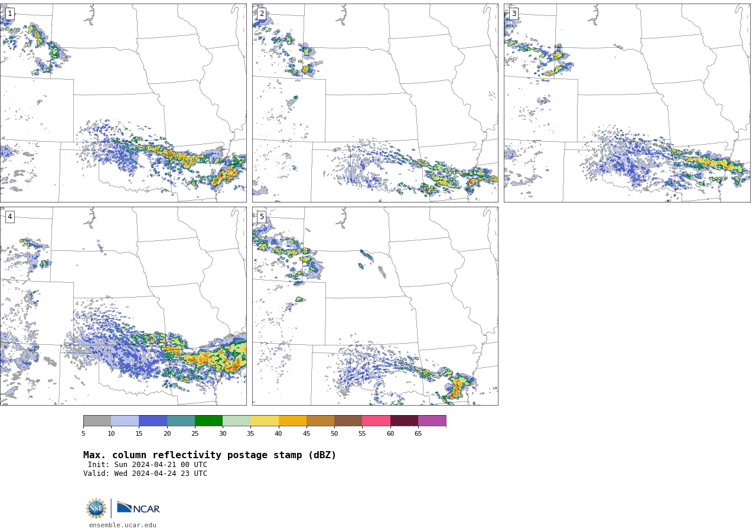Click the Init: Sun 2024-04-21 00 UTC text
The image size is (756, 532).
pos(148,465)
